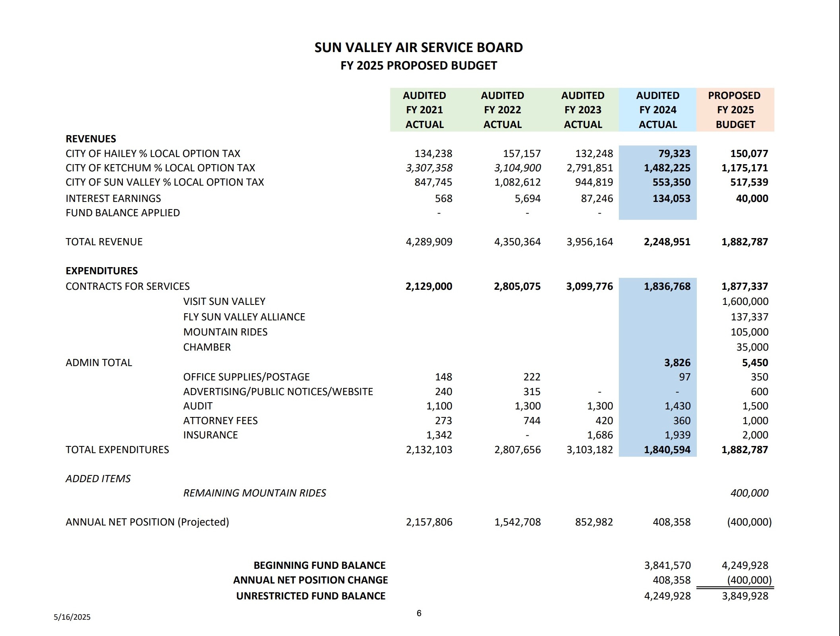Click page number 6 at bottom center
Viewport: 840px width, 636px height.
tap(419, 613)
